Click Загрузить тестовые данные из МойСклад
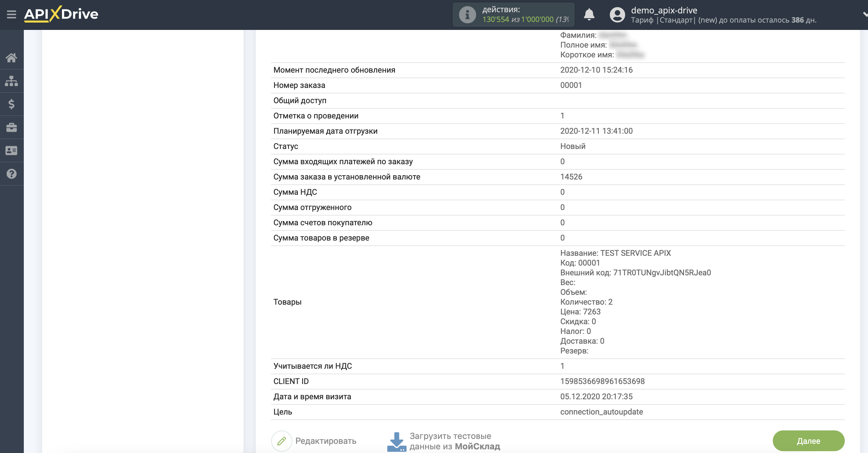 click(x=454, y=441)
